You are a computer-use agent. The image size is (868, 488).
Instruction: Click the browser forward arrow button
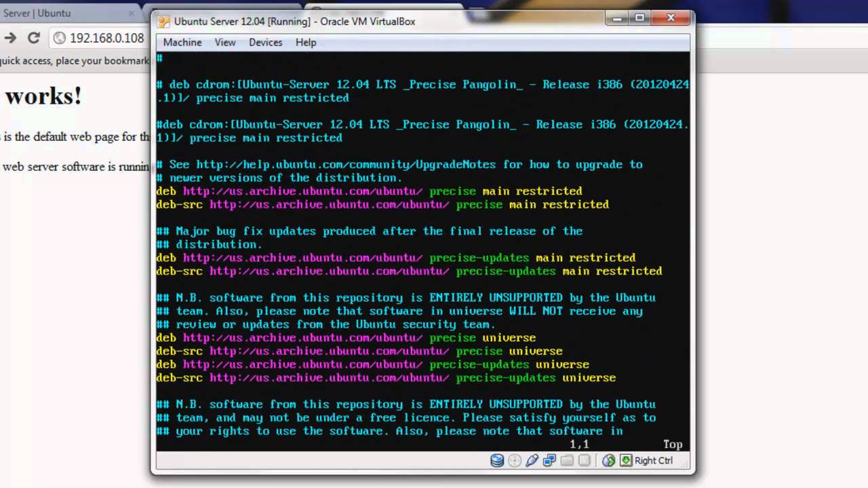point(10,38)
